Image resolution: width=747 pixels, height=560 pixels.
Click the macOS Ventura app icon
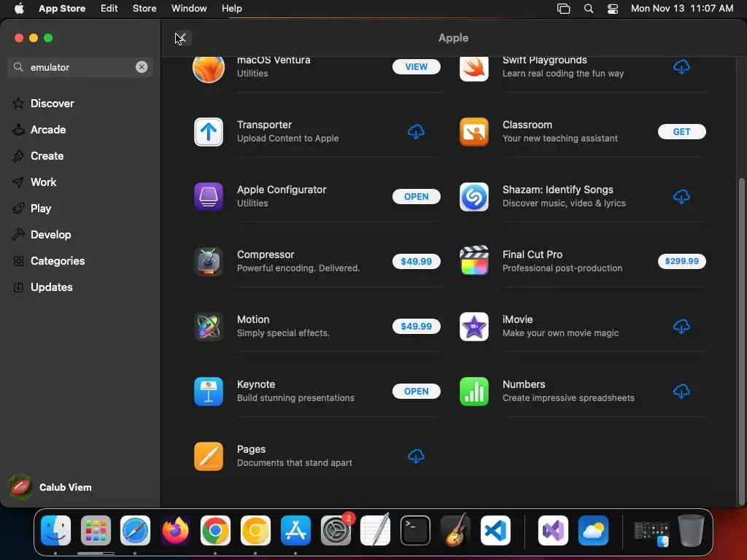pyautogui.click(x=208, y=69)
